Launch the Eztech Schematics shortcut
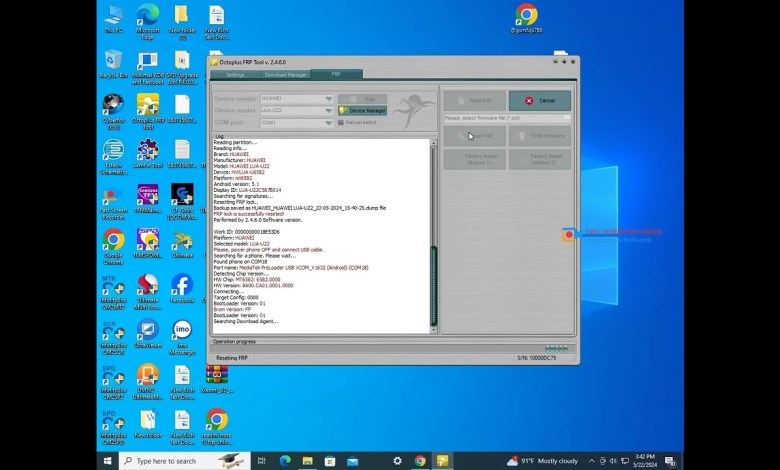 [x=113, y=156]
